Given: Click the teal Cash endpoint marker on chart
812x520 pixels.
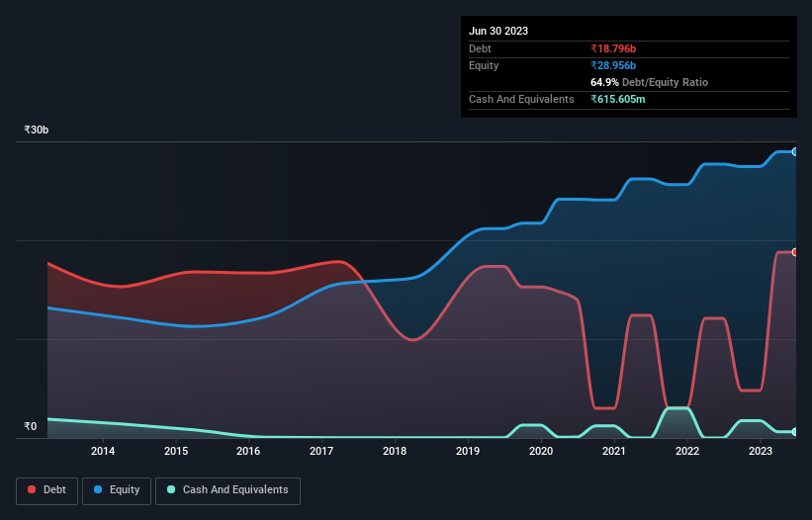Looking at the screenshot, I should tap(795, 432).
